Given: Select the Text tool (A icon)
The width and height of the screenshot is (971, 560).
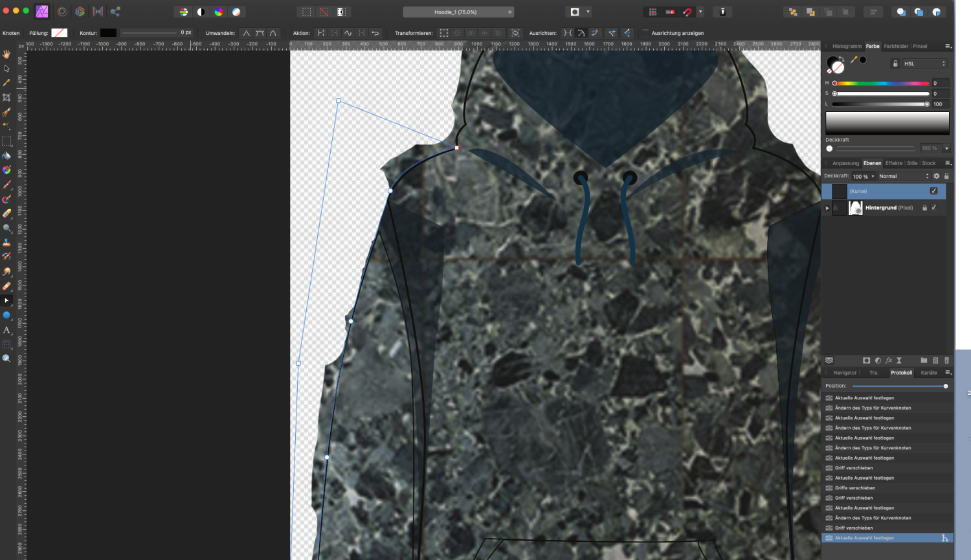Looking at the screenshot, I should [x=6, y=330].
